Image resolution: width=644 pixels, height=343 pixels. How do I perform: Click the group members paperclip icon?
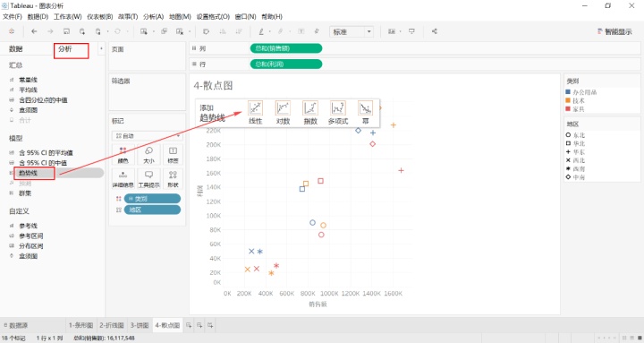click(x=281, y=31)
